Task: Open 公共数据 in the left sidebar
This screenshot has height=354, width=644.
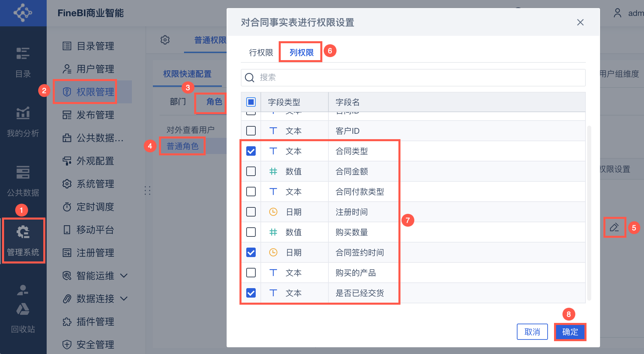Action: click(23, 181)
